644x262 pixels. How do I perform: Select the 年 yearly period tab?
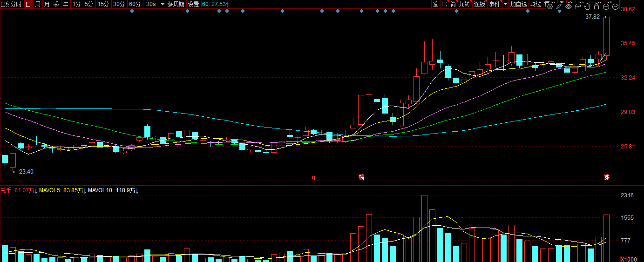(65, 4)
